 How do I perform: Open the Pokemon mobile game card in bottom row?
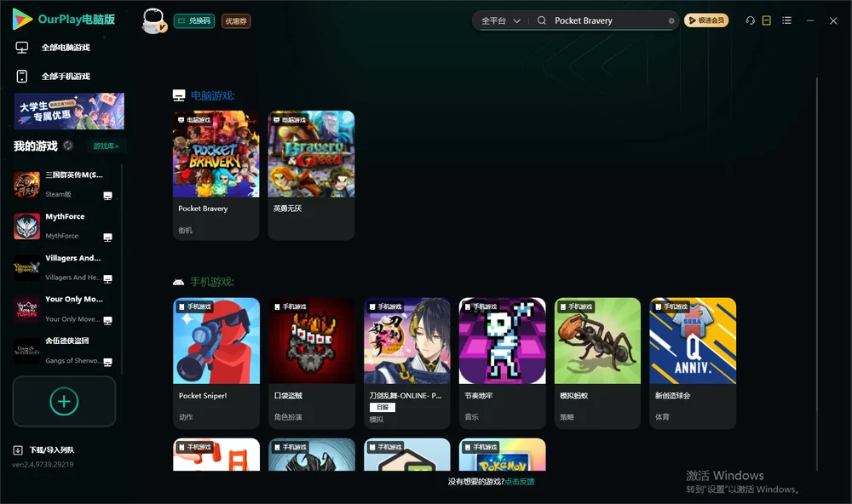click(x=502, y=455)
